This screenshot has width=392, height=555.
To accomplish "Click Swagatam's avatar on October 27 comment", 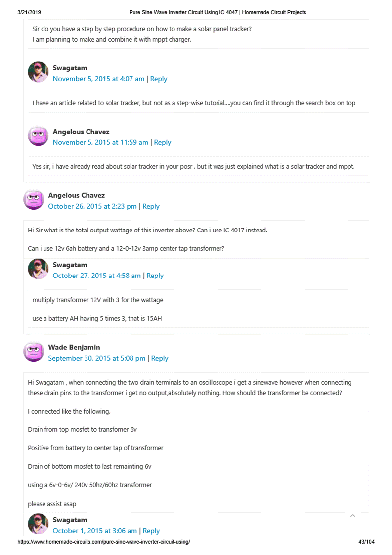I will point(38,269).
